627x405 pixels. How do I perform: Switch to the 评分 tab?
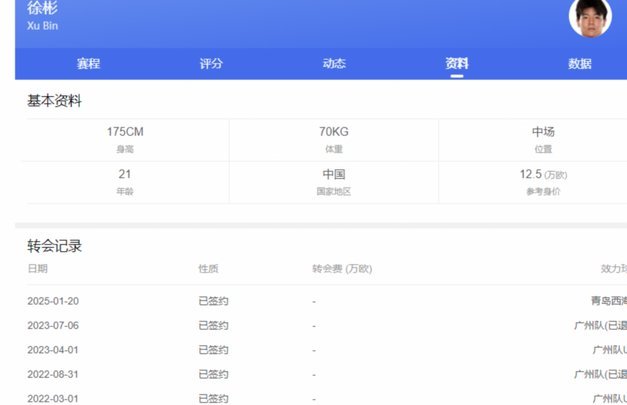tap(211, 64)
